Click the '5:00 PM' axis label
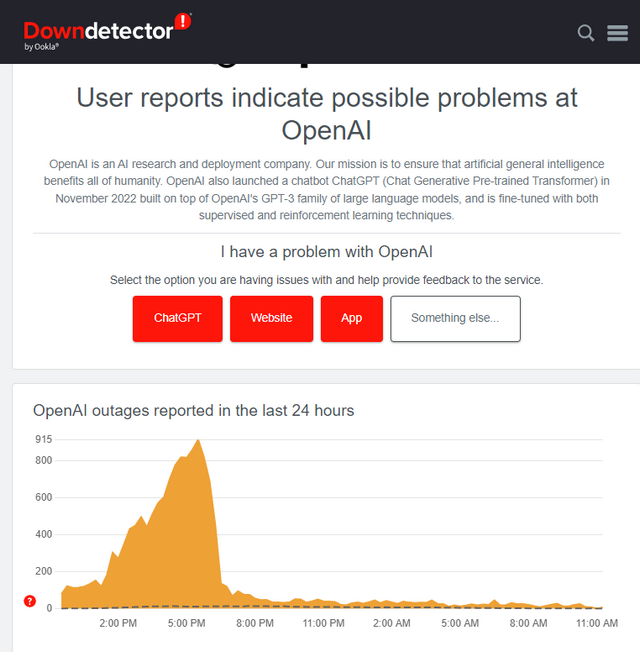640x652 pixels. point(186,623)
